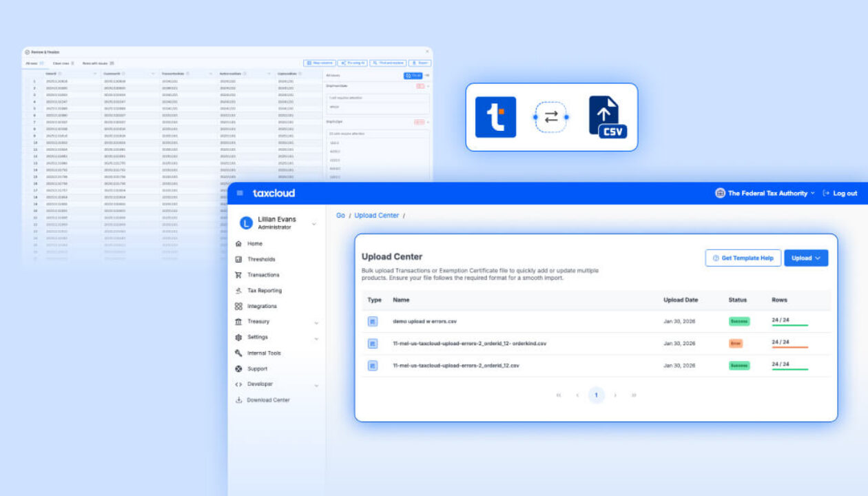Open Thresholds using its sidebar icon

[237, 259]
